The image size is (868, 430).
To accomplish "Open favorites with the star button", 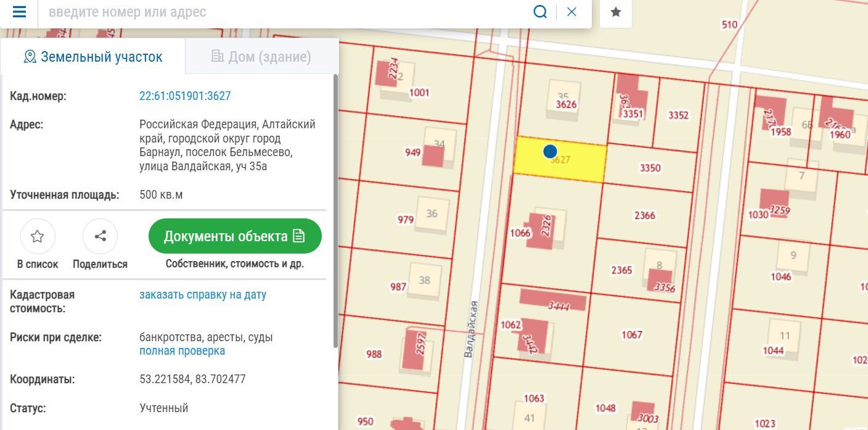I will point(616,12).
